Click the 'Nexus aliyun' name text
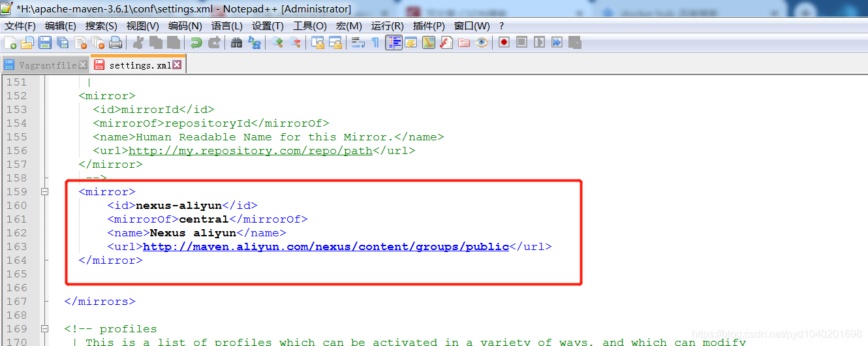Image resolution: width=868 pixels, height=346 pixels. pos(193,233)
